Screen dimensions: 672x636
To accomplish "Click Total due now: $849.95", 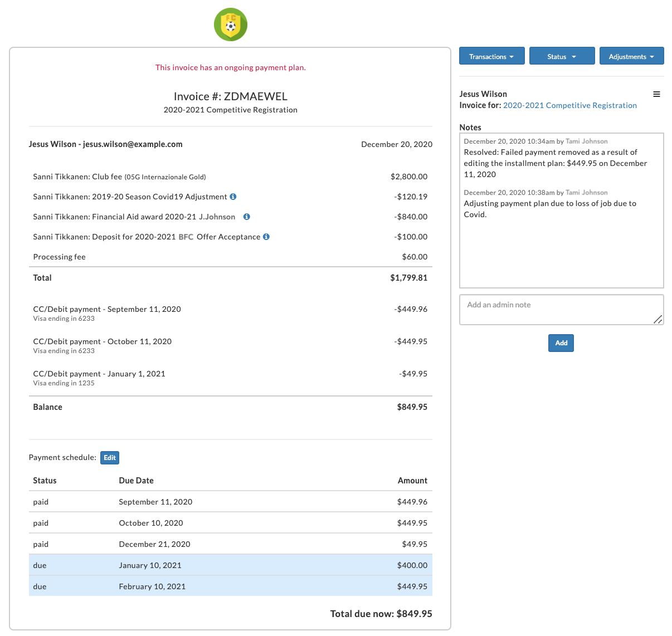I will (381, 614).
